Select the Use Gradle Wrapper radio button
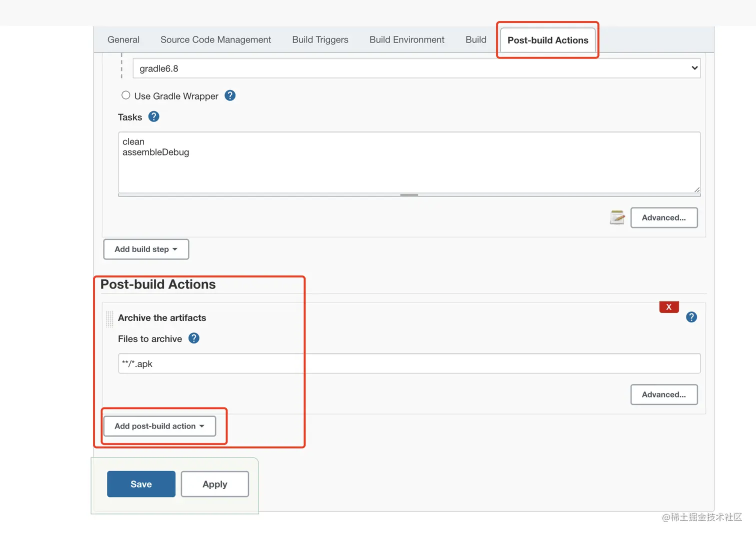756x536 pixels. coord(126,95)
